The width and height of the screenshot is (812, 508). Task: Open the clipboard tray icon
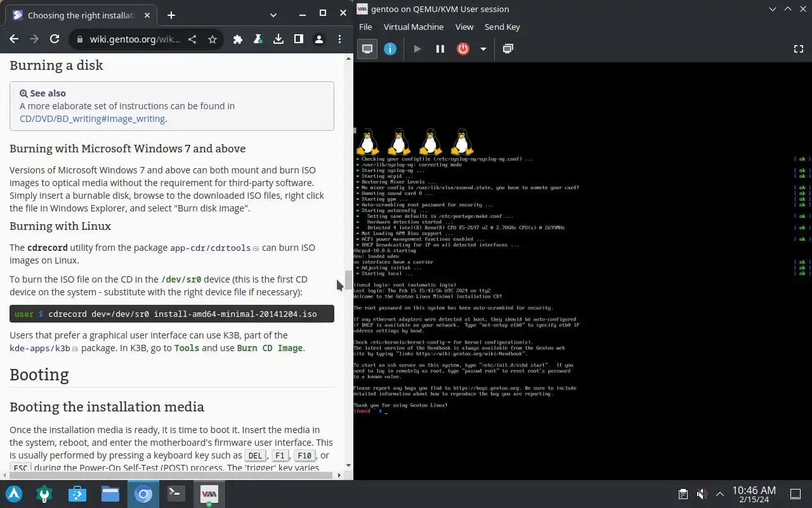pyautogui.click(x=683, y=494)
